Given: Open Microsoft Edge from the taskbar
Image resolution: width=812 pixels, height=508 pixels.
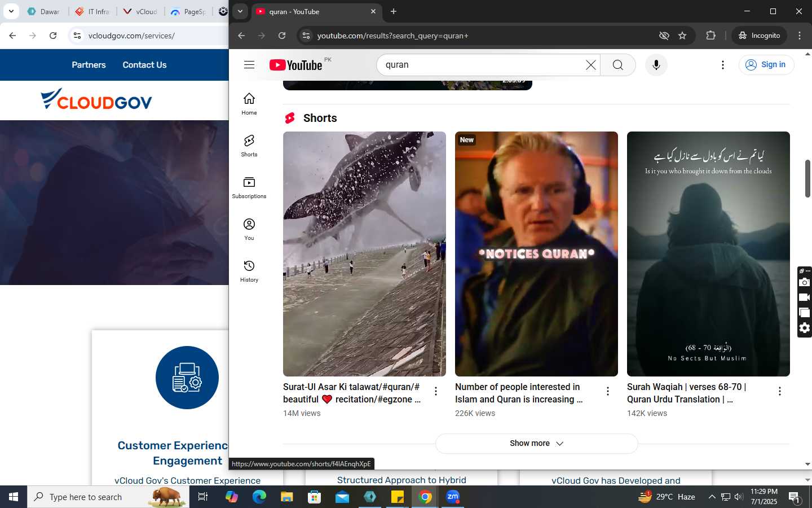Looking at the screenshot, I should pyautogui.click(x=259, y=497).
